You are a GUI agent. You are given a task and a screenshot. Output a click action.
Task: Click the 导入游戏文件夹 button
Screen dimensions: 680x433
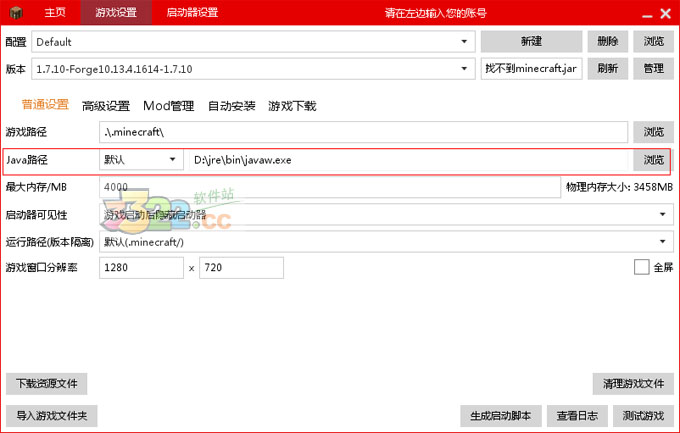(52, 416)
